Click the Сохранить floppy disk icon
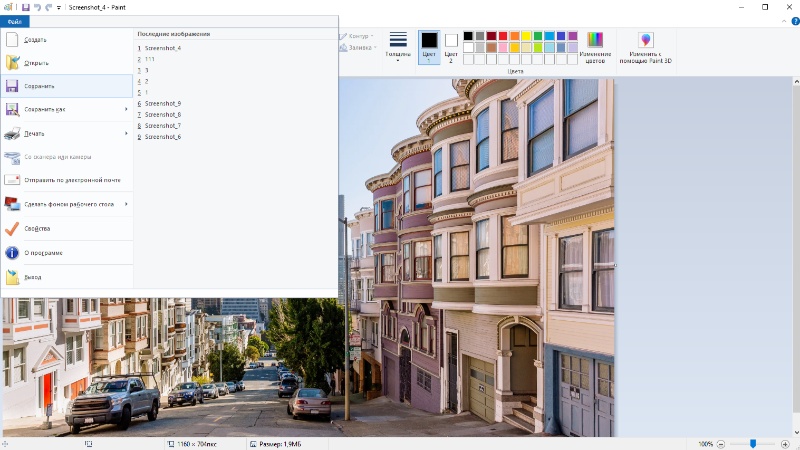800x450 pixels. click(x=12, y=86)
